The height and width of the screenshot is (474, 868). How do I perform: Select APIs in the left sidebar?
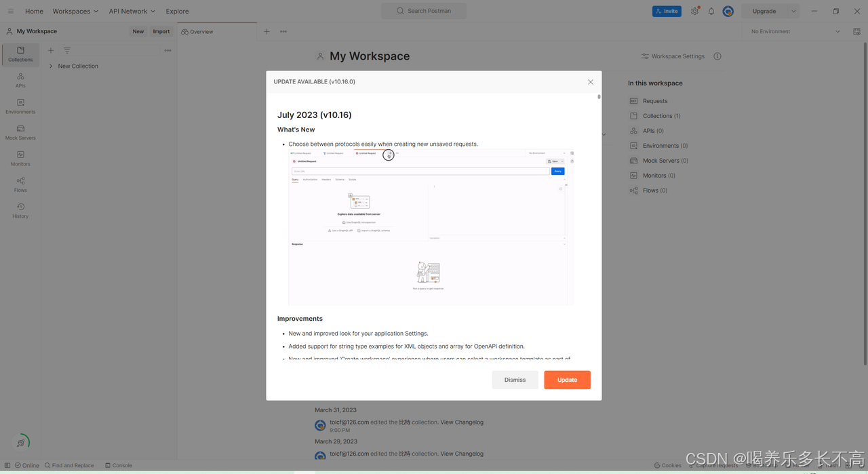coord(20,81)
